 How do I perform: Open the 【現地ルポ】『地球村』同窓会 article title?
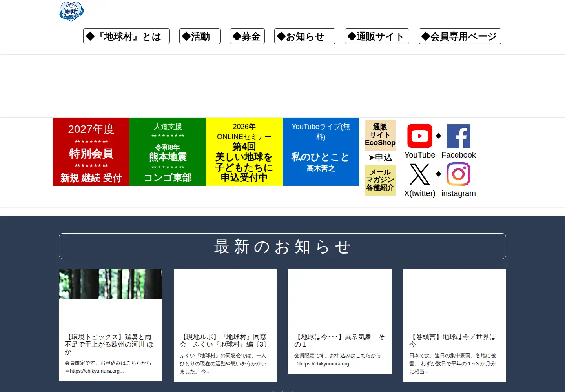click(223, 341)
